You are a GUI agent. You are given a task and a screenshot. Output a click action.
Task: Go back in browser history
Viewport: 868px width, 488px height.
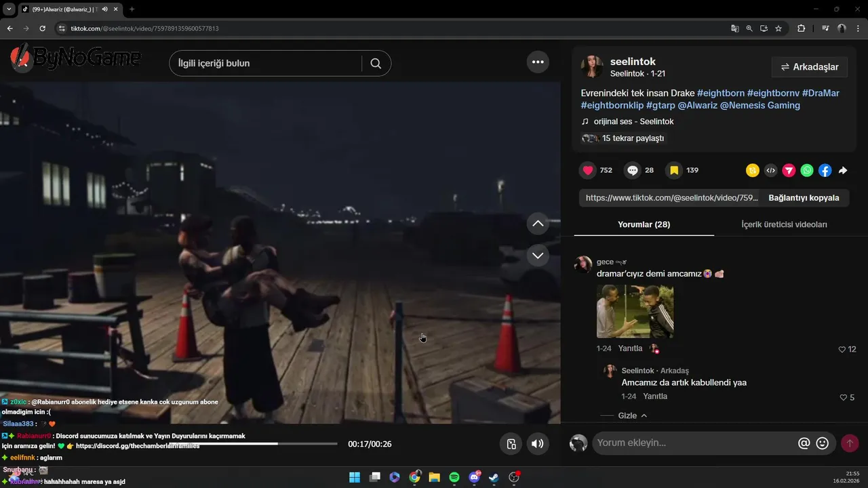coord(9,28)
